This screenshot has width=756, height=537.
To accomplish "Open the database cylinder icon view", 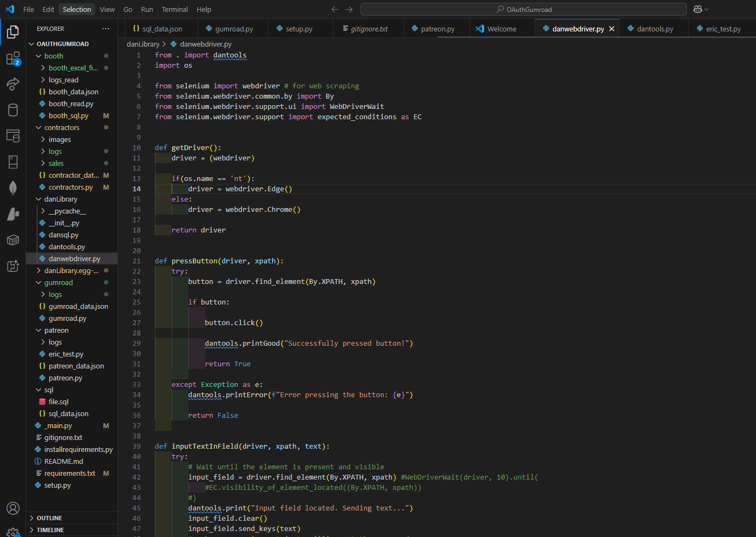I will [13, 110].
